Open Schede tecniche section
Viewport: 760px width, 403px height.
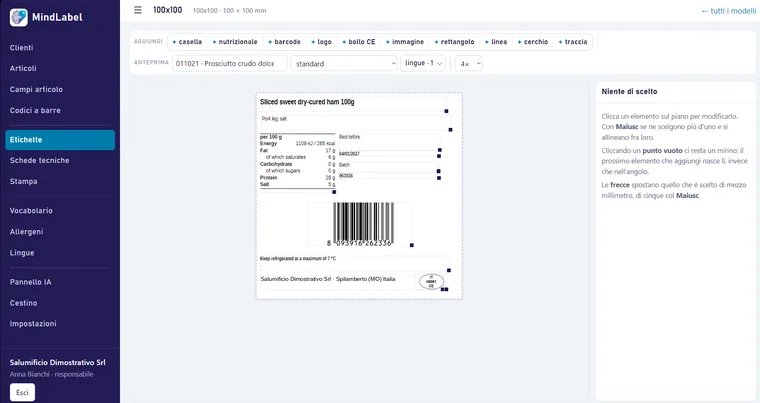(x=39, y=160)
